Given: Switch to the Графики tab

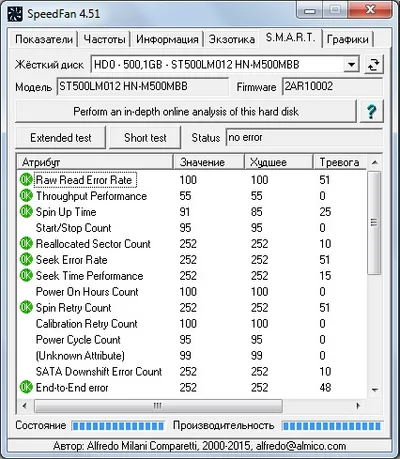Looking at the screenshot, I should (348, 39).
